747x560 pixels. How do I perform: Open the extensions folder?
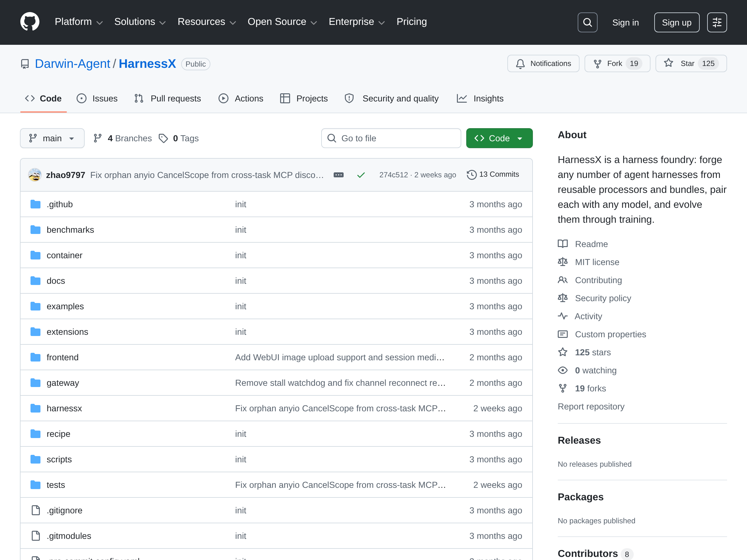pyautogui.click(x=67, y=332)
